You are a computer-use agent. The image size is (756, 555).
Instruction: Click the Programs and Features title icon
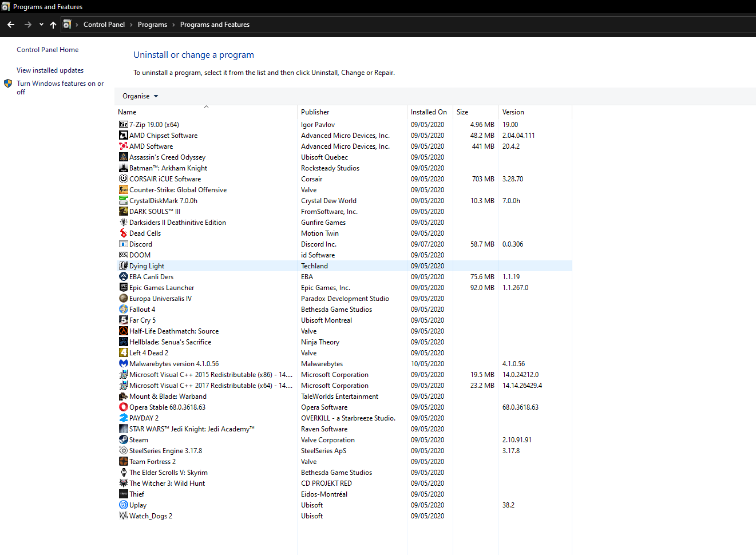point(6,6)
